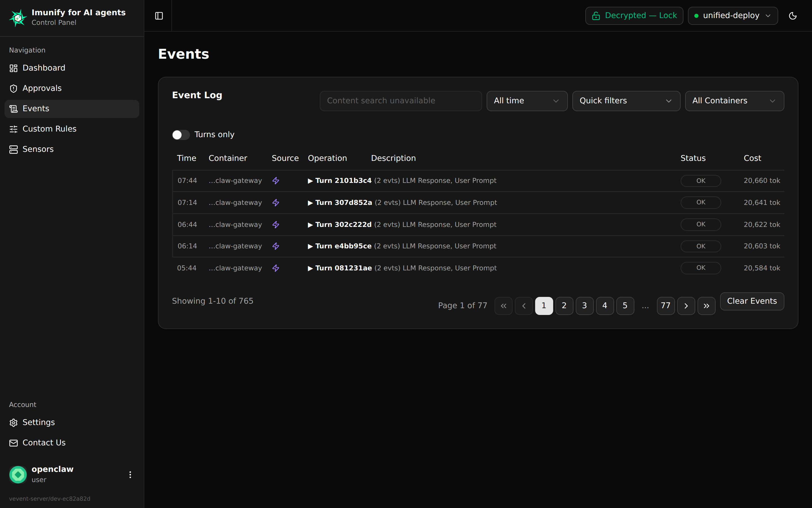Screen dimensions: 812x508
Task: Jump to first page with the double-left arrow
Action: coord(503,306)
